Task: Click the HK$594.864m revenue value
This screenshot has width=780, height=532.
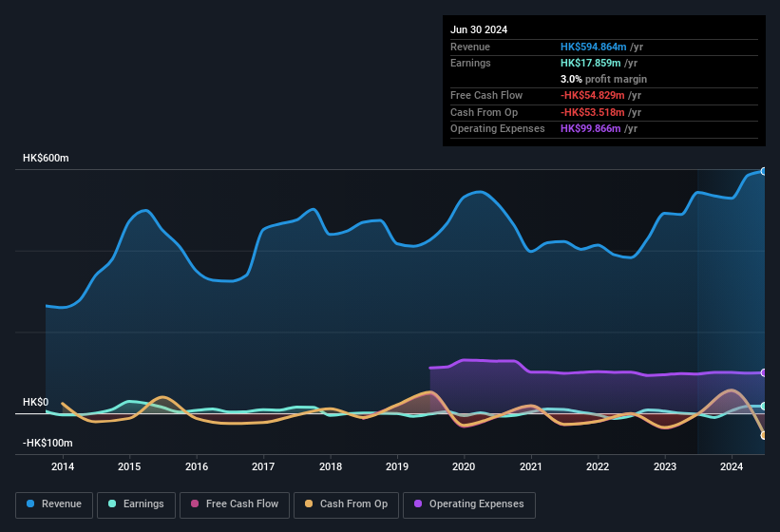Action: pos(594,47)
